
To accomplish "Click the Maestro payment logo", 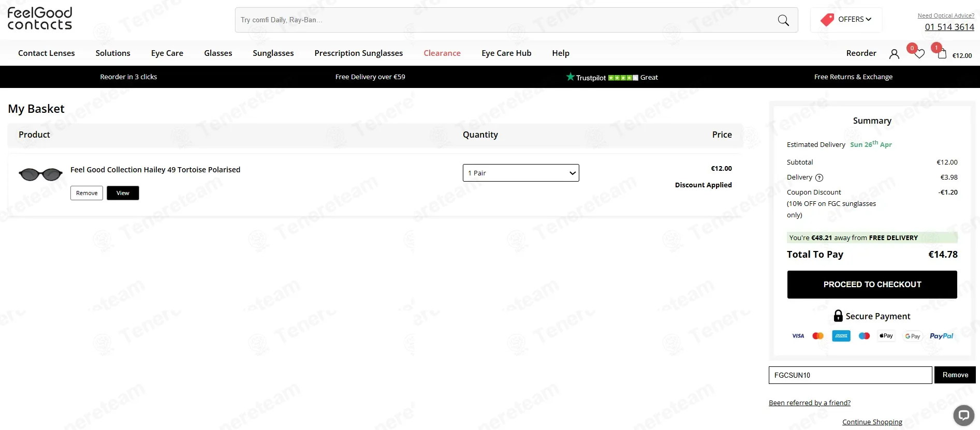I will coord(864,336).
